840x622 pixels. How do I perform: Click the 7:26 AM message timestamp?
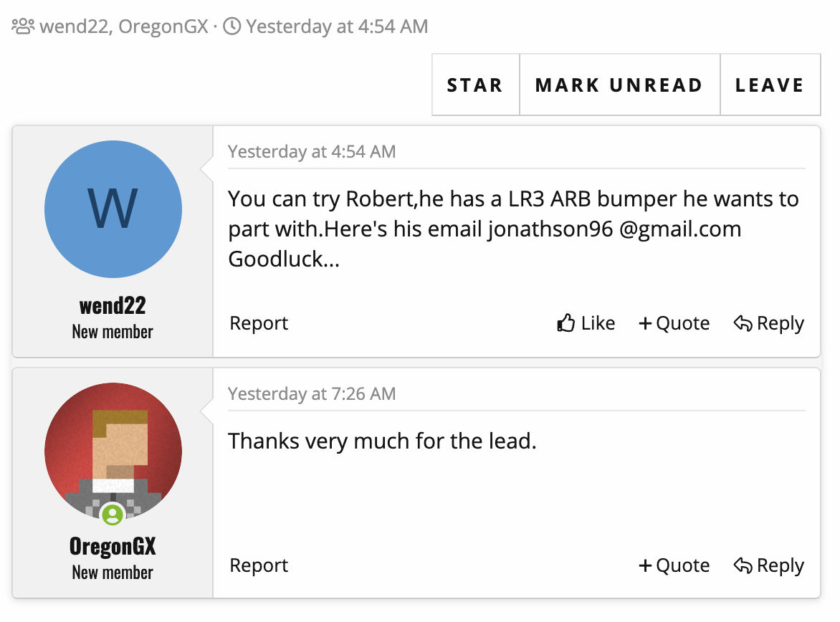[312, 393]
